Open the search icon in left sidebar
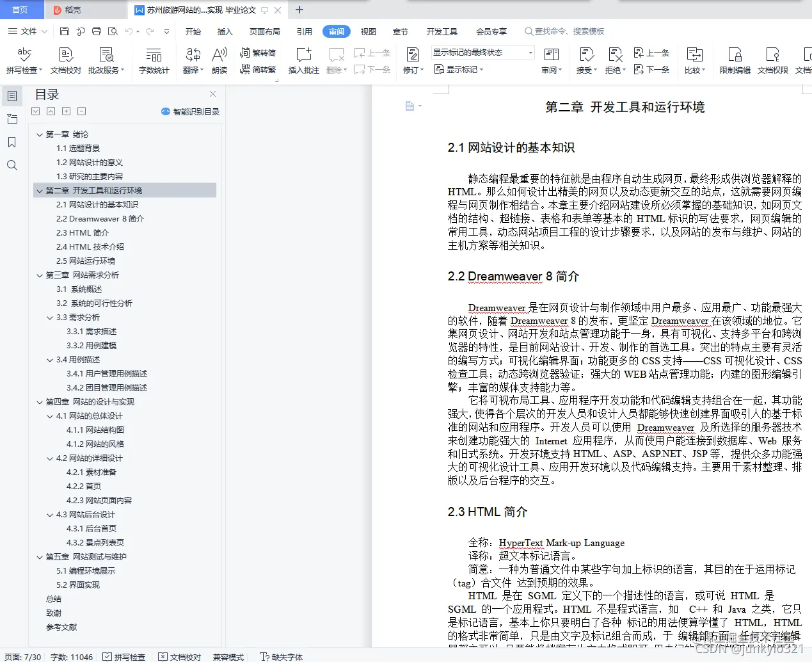 12,165
